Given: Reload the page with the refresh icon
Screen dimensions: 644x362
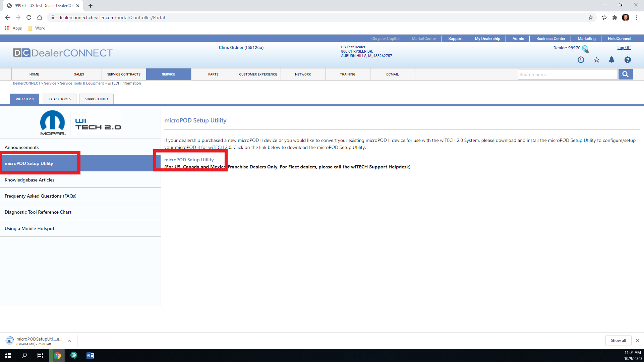Looking at the screenshot, I should pyautogui.click(x=29, y=17).
